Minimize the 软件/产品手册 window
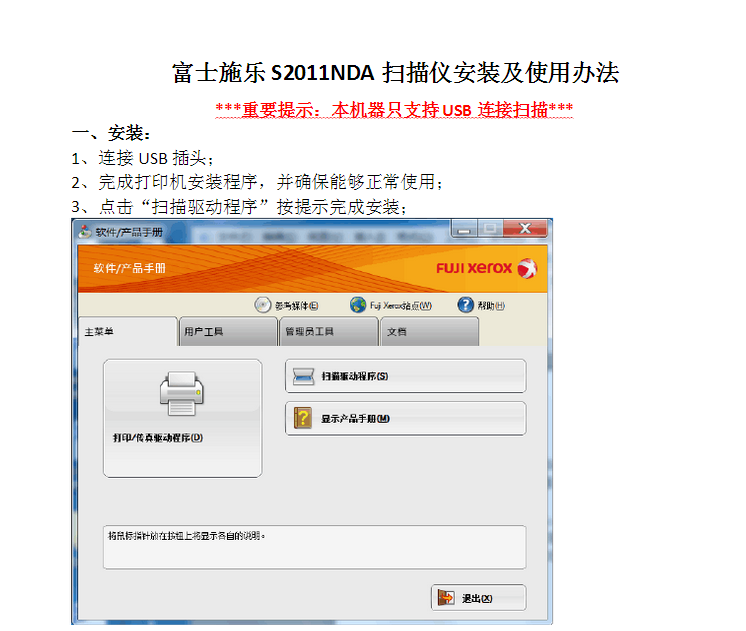The height and width of the screenshot is (631, 746). 464,229
